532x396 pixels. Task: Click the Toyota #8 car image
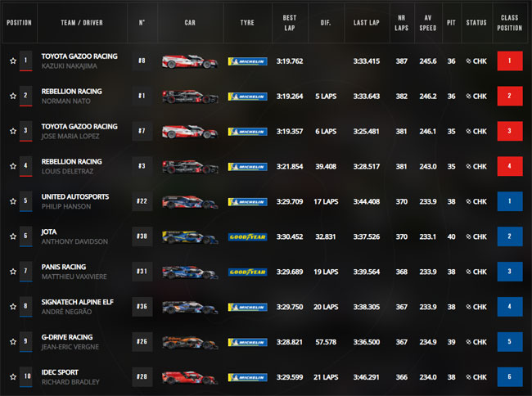(190, 61)
